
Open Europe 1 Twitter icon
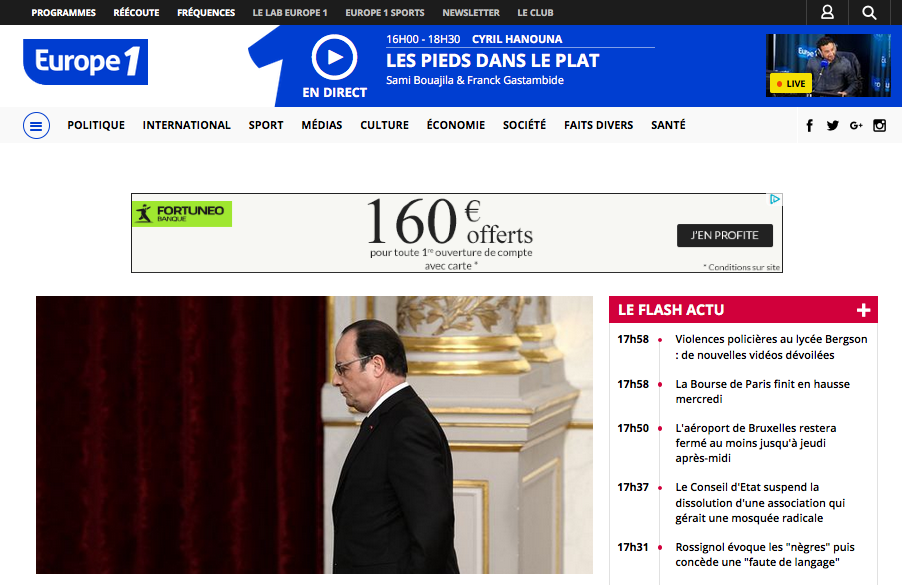point(832,125)
